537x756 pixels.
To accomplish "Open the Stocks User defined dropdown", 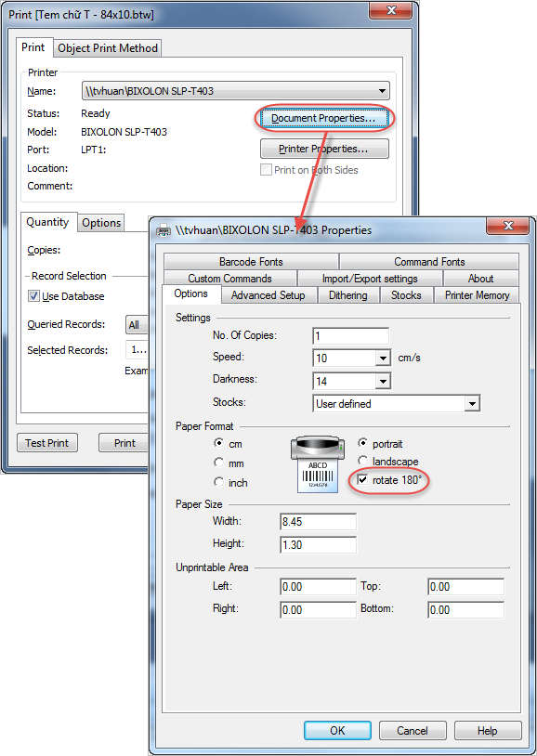I will [472, 404].
